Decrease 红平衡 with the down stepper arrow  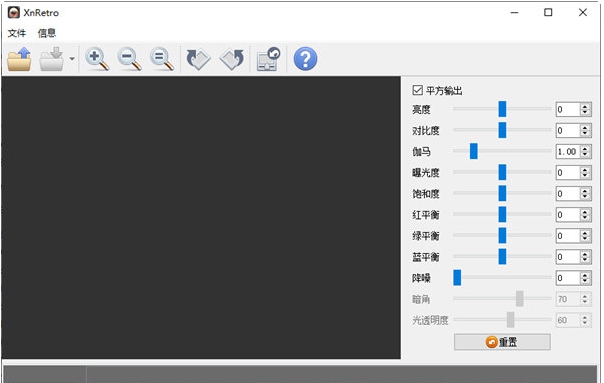[x=585, y=218]
